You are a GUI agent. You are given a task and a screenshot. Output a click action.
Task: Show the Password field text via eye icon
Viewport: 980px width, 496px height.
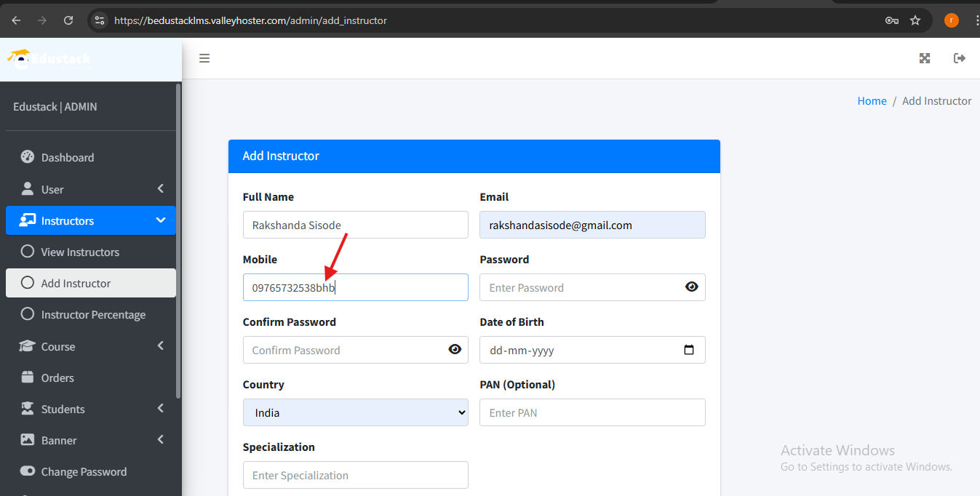(692, 287)
